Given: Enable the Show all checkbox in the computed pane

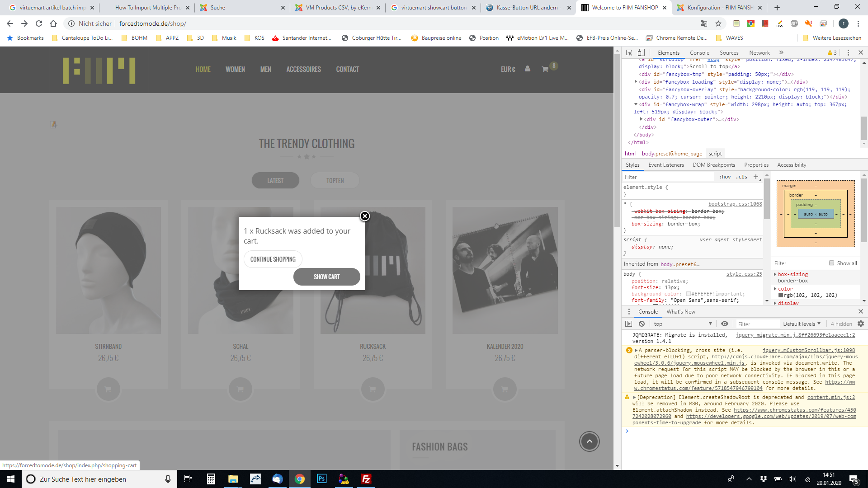Looking at the screenshot, I should point(831,263).
